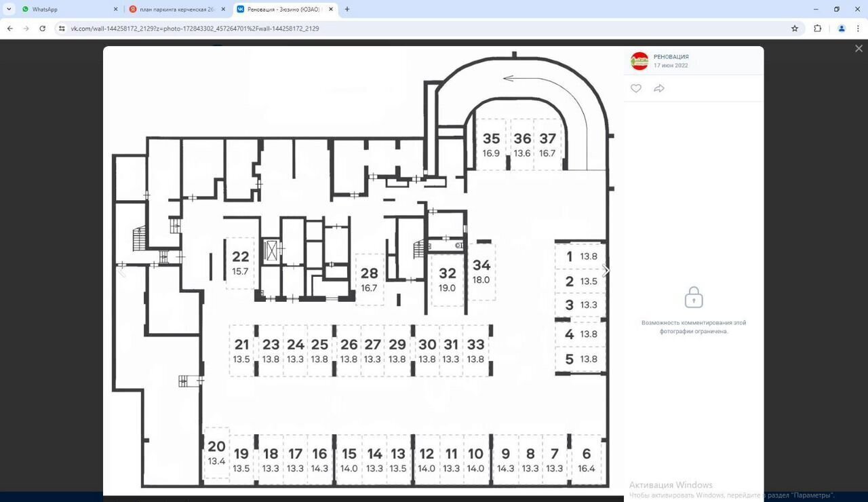
Task: Click parking spot 34 with area 18.0
Action: click(481, 271)
